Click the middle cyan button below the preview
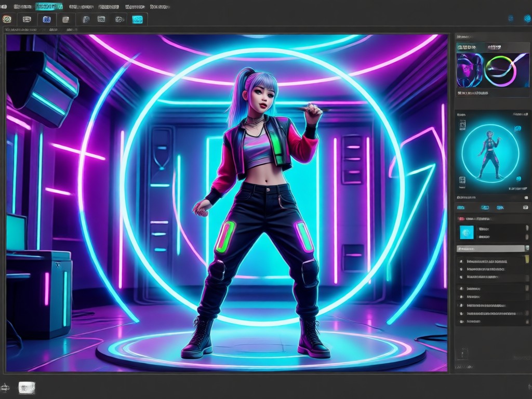 pos(485,207)
